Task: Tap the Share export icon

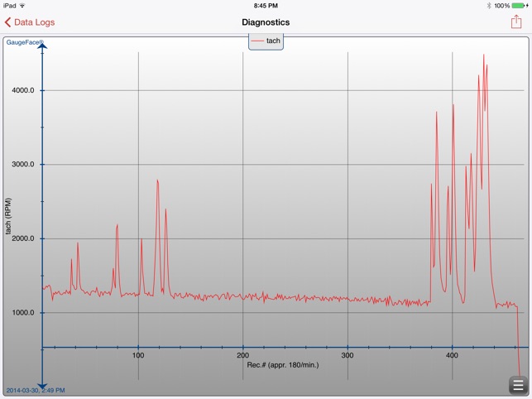Action: coord(516,22)
